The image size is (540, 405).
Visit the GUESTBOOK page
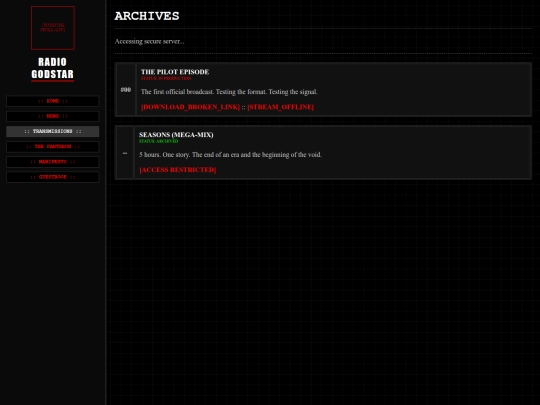tap(53, 177)
